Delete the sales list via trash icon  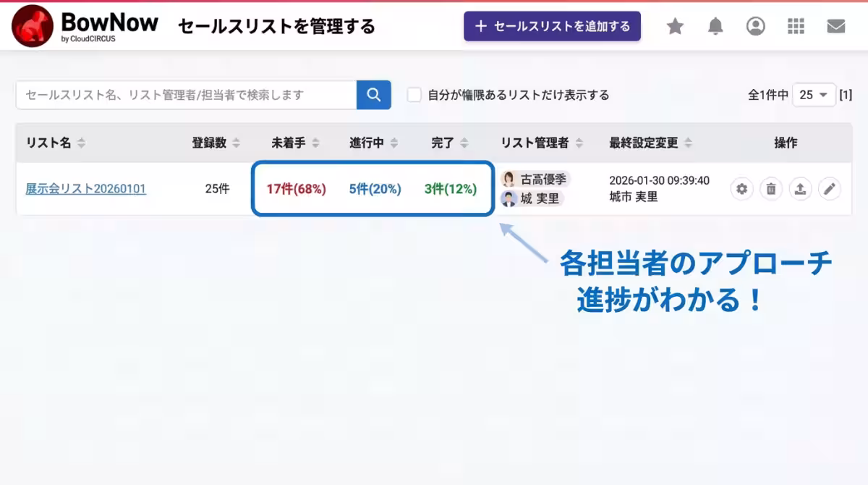pyautogui.click(x=771, y=189)
